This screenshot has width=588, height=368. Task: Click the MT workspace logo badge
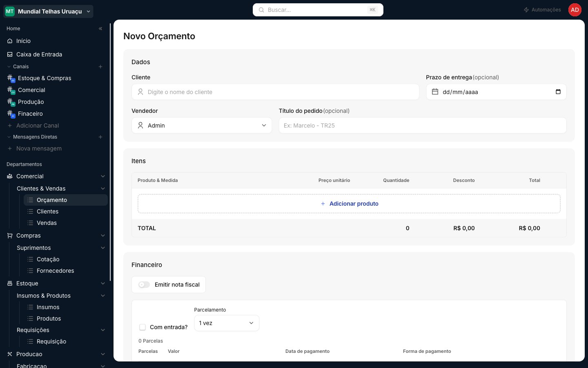[10, 11]
